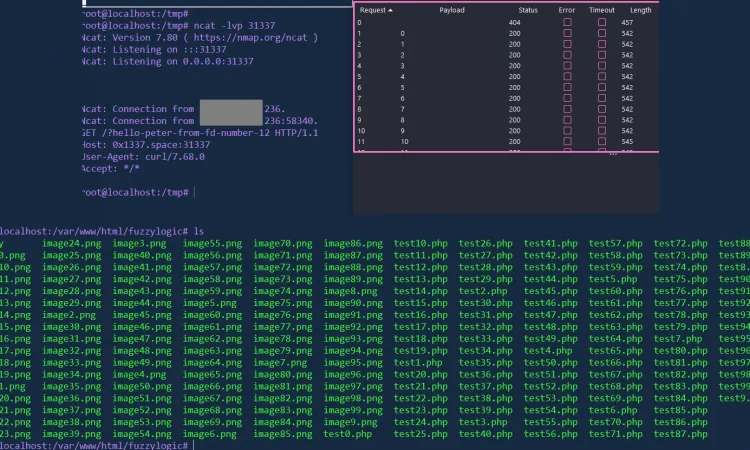Select the '200' status cell for request 6
Screen dimensions: 750x450
pyautogui.click(x=515, y=88)
